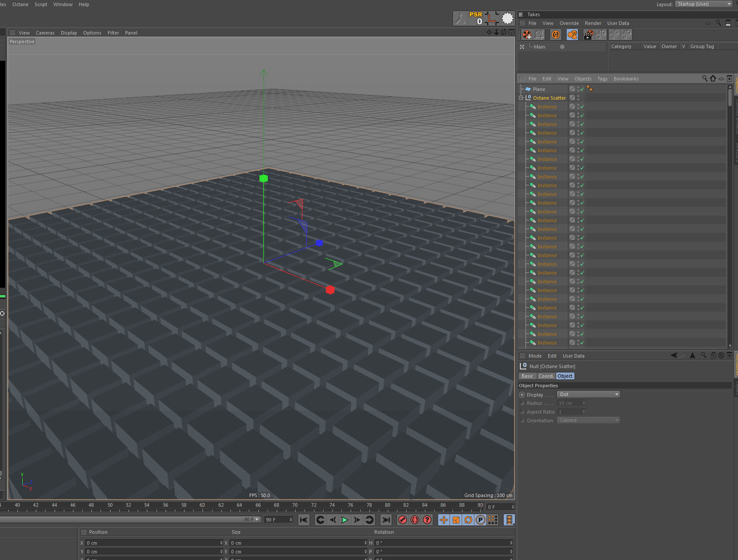
Task: Click the timeline filmstrip layout icon
Action: coord(509,520)
